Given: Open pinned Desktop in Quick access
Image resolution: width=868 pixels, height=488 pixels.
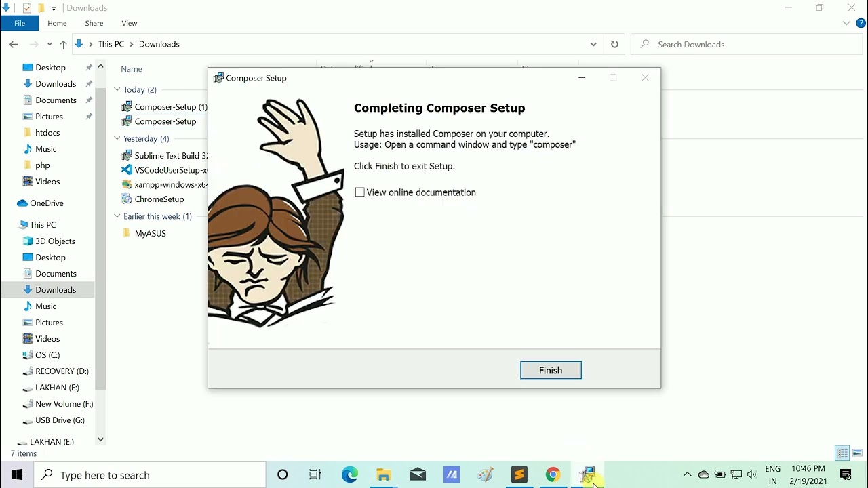Looking at the screenshot, I should [50, 68].
